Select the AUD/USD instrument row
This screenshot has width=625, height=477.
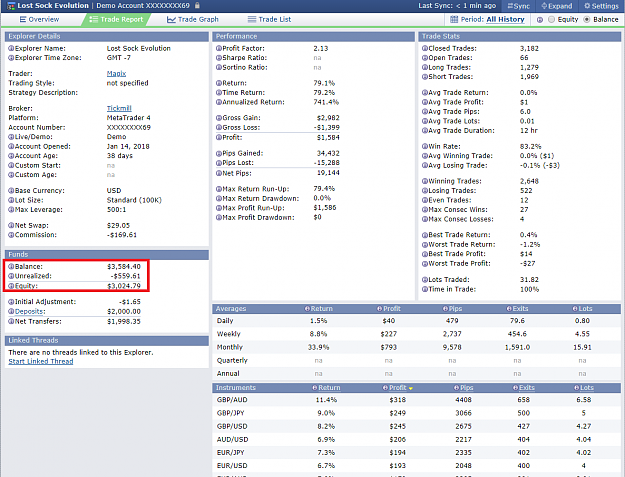[x=417, y=439]
